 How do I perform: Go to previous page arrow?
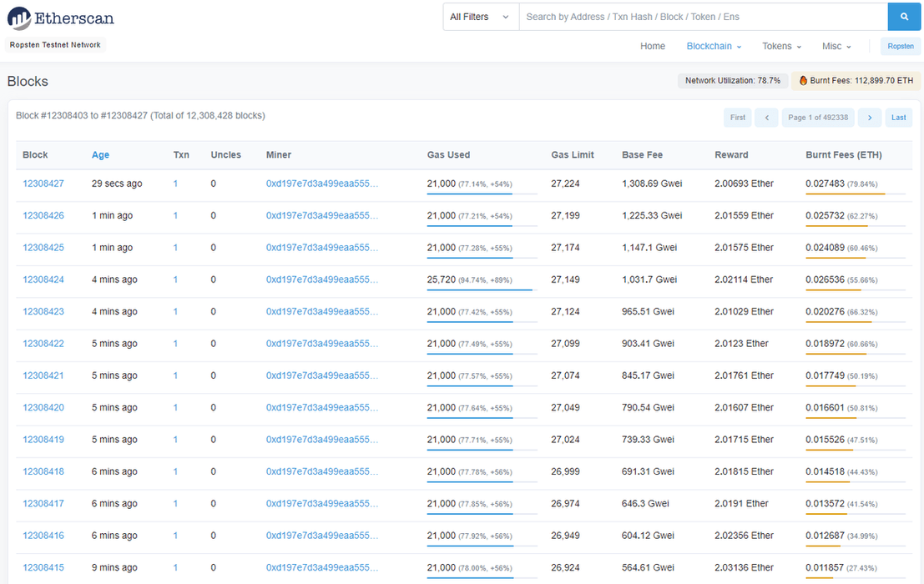pyautogui.click(x=766, y=118)
